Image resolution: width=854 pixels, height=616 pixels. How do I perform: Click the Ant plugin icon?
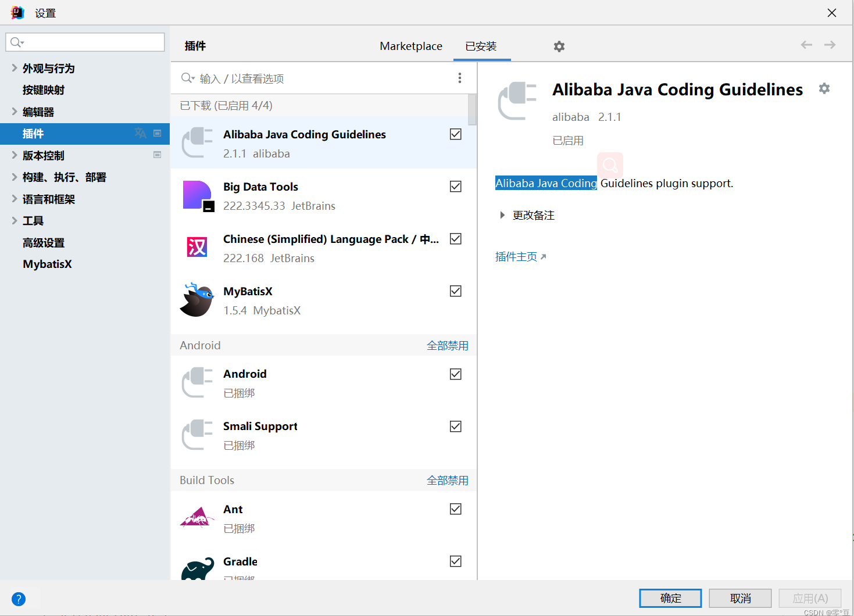click(196, 516)
